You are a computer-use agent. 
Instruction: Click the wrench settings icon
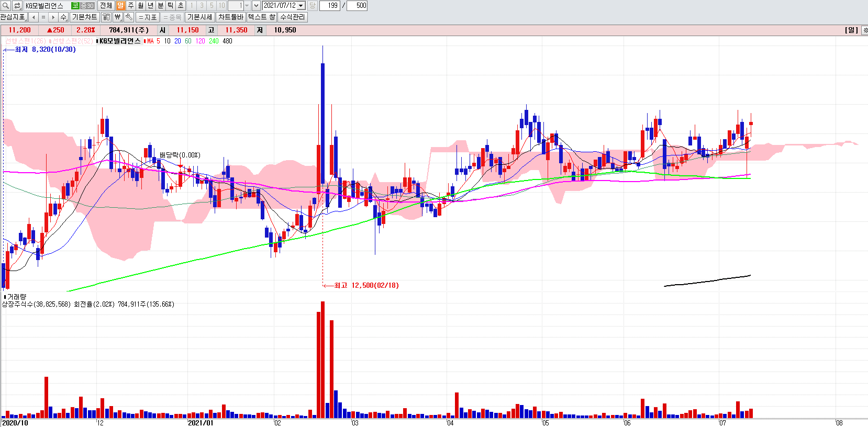128,17
